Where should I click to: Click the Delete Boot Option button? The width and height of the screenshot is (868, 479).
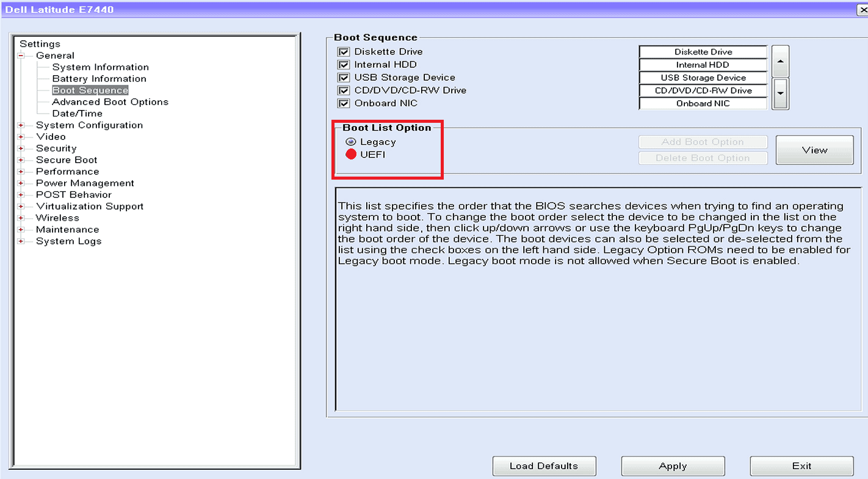click(703, 158)
